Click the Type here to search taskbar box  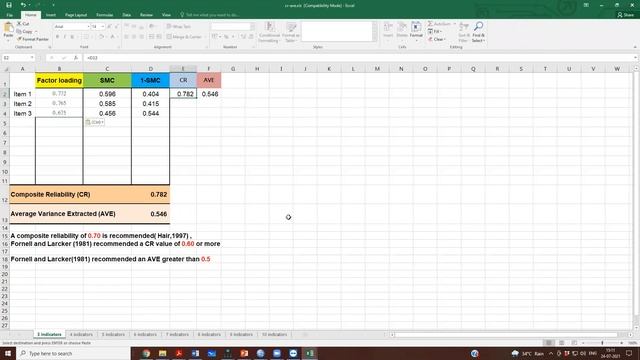pos(73,353)
